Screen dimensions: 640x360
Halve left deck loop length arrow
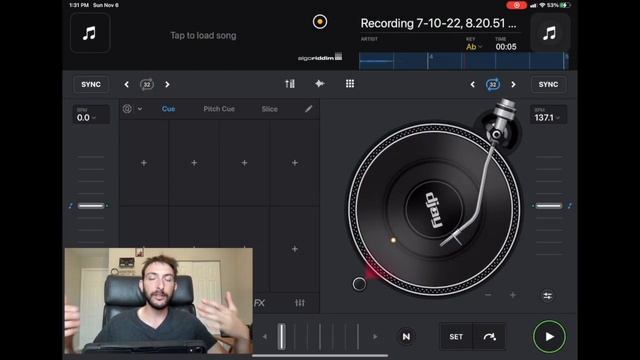(127, 84)
